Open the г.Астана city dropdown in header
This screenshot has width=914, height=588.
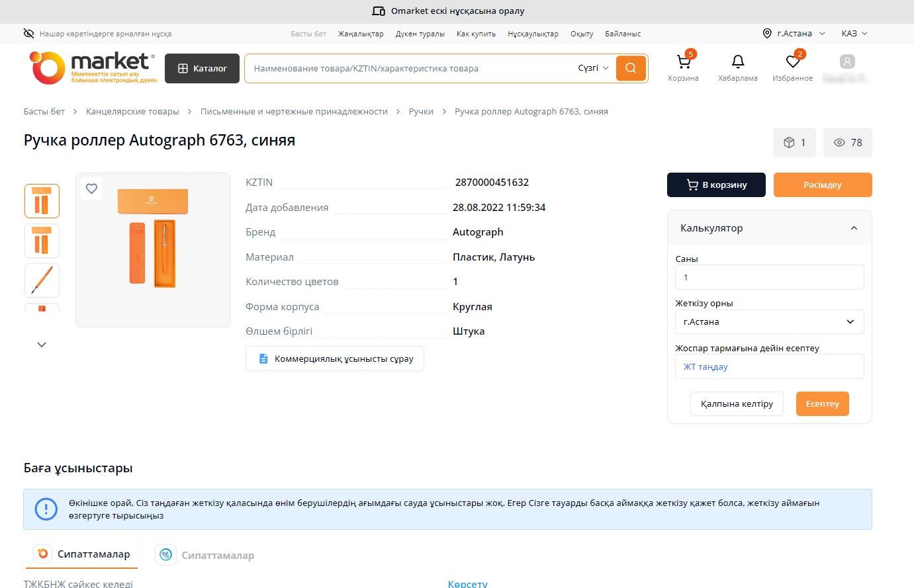coord(794,34)
